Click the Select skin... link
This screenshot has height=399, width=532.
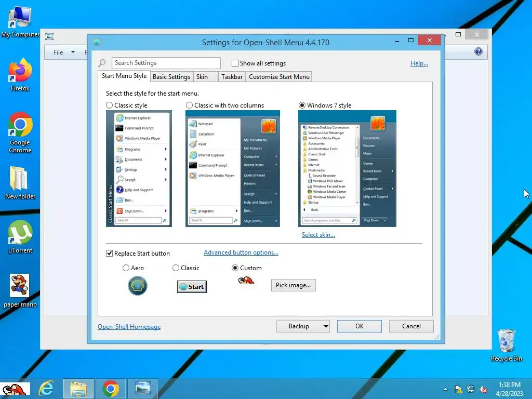pos(318,235)
